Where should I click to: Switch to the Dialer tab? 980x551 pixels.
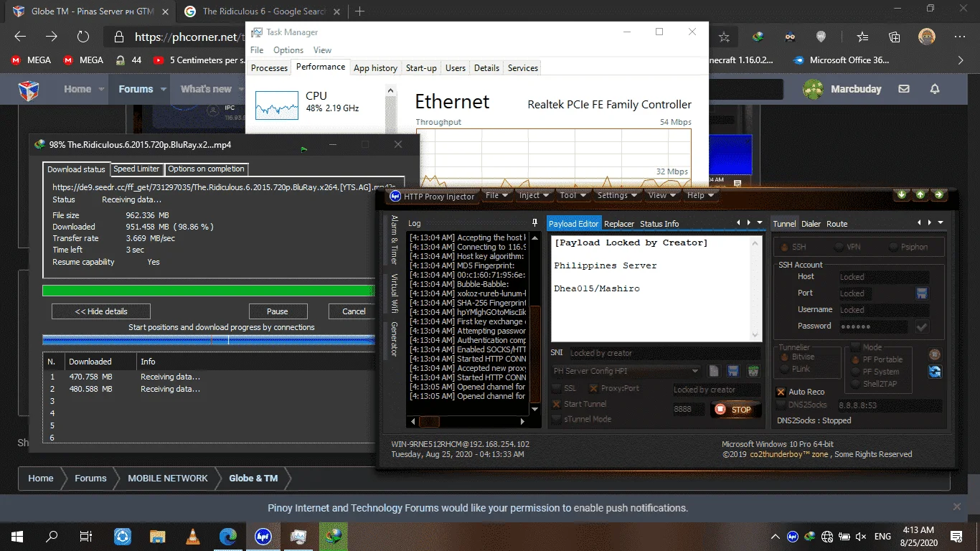tap(811, 224)
